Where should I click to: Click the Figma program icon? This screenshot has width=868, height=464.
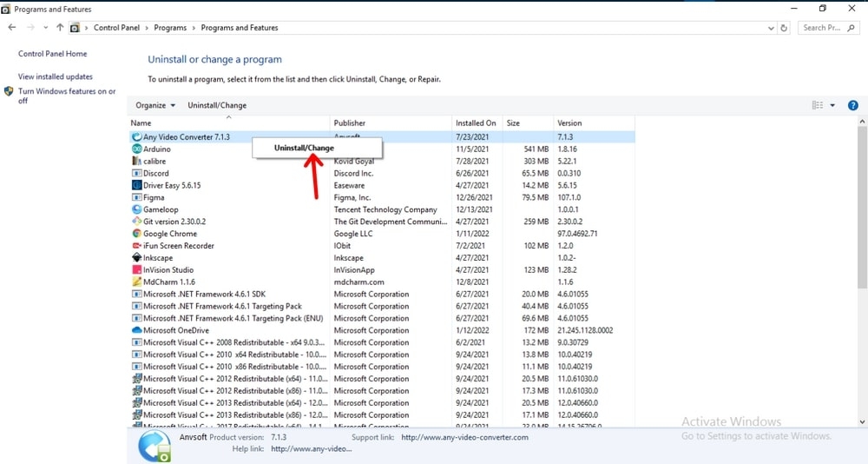tap(137, 197)
